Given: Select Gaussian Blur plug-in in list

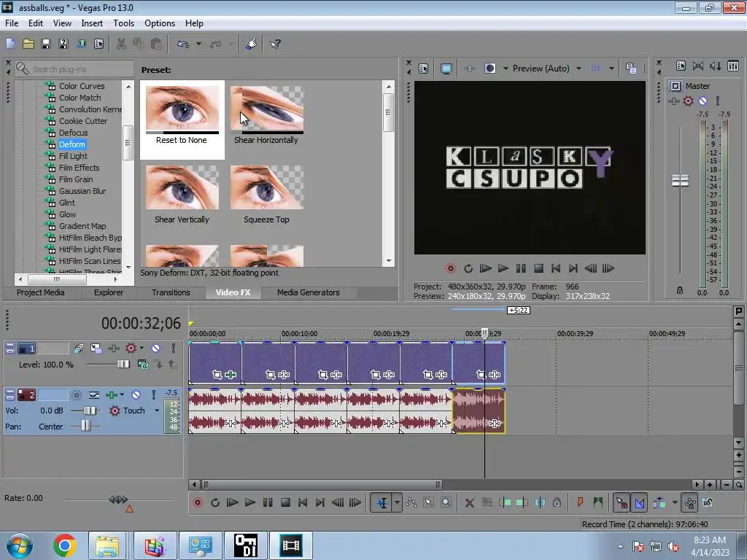Looking at the screenshot, I should tap(82, 191).
